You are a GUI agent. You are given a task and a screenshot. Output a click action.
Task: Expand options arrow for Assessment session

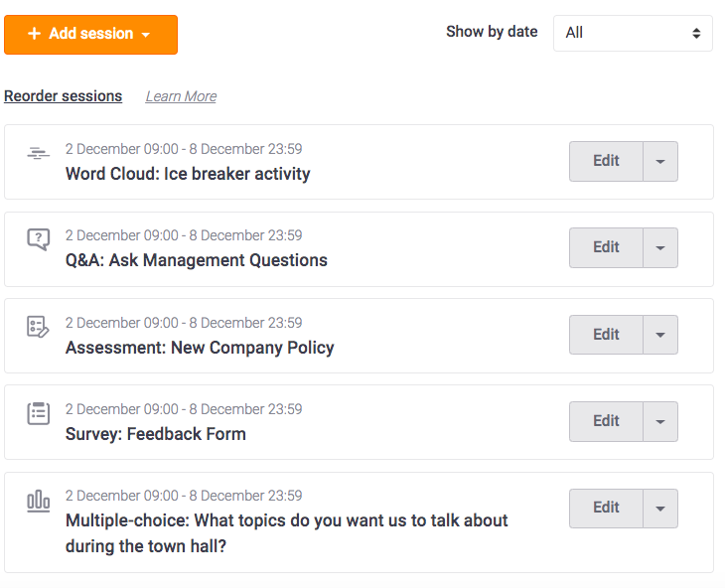660,335
